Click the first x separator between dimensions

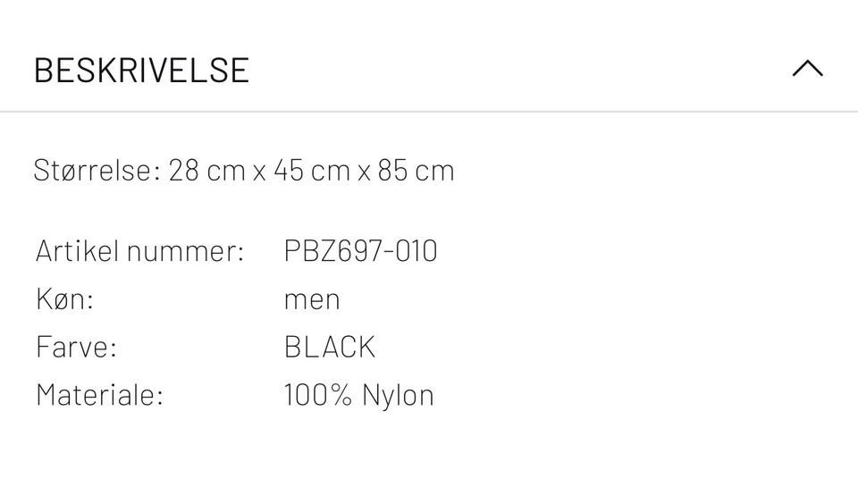(x=259, y=171)
